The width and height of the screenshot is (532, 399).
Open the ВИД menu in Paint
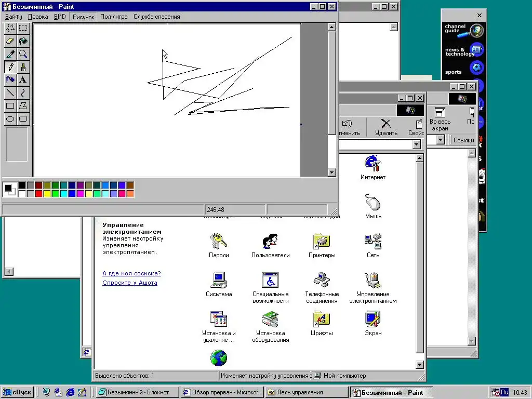(x=60, y=17)
